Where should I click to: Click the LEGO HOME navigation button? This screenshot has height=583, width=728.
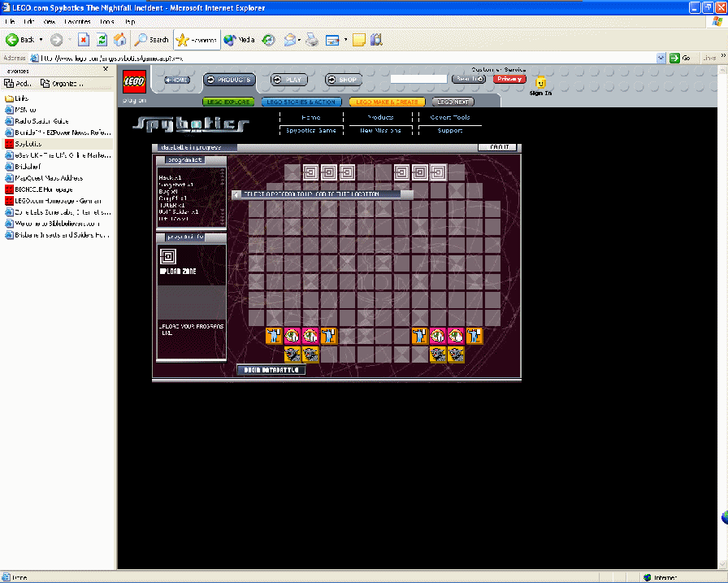pos(177,80)
